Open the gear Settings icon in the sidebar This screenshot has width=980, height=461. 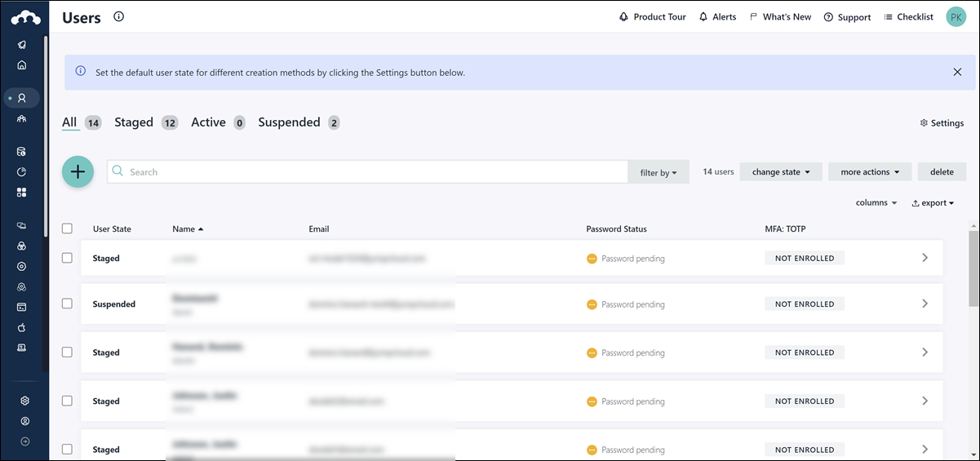pyautogui.click(x=24, y=401)
